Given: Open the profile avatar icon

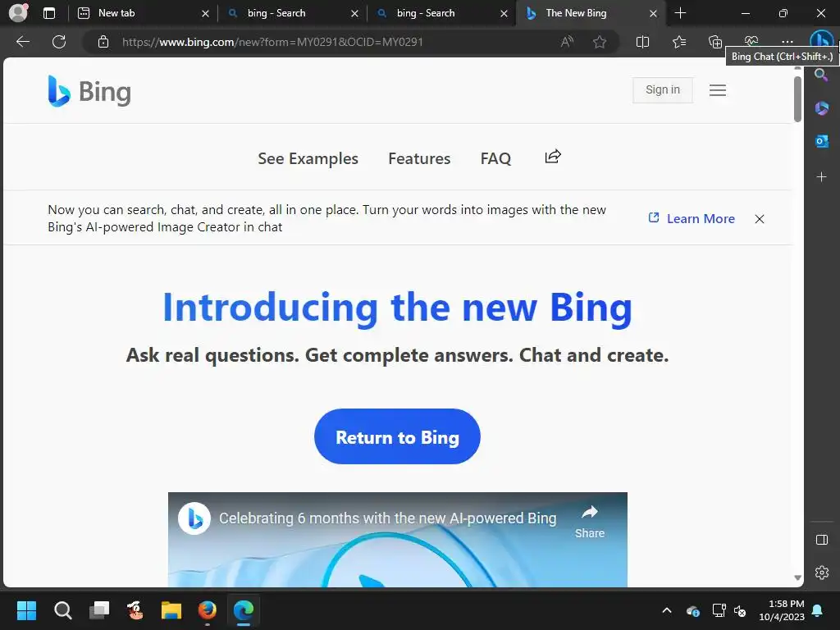Looking at the screenshot, I should coord(18,12).
